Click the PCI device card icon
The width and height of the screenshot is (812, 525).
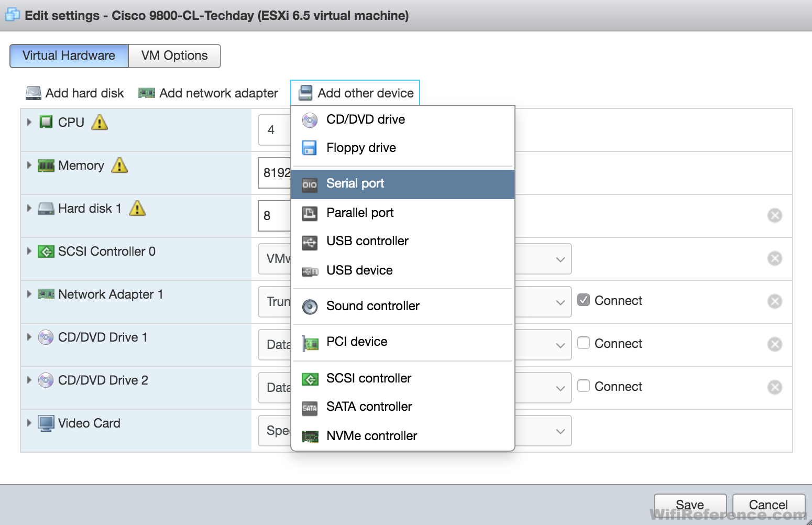(x=310, y=343)
